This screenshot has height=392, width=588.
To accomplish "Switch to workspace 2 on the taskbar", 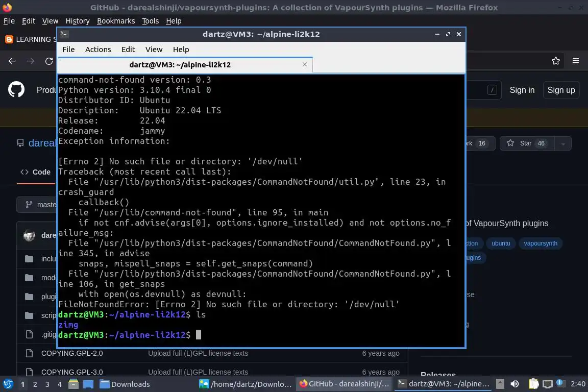I will pyautogui.click(x=35, y=384).
